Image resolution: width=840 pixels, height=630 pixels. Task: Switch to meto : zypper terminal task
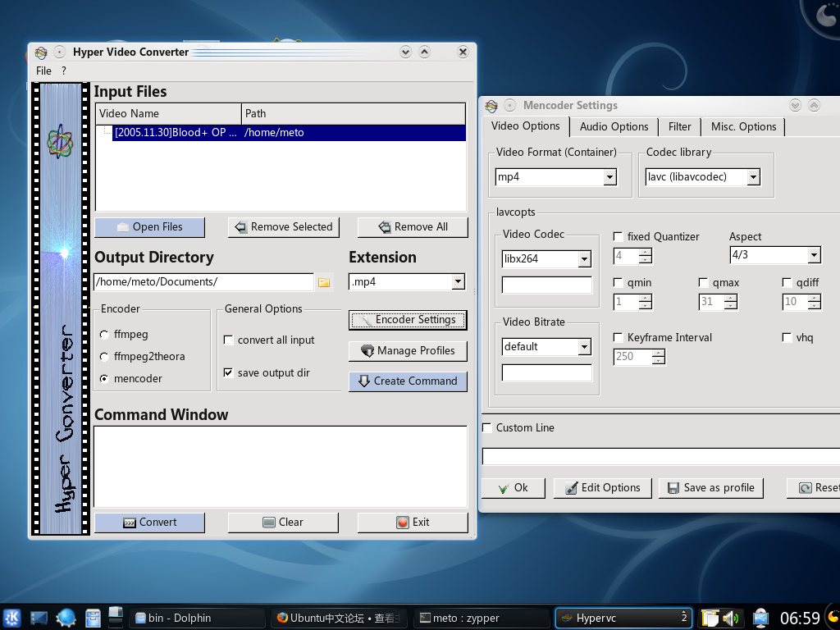[482, 618]
